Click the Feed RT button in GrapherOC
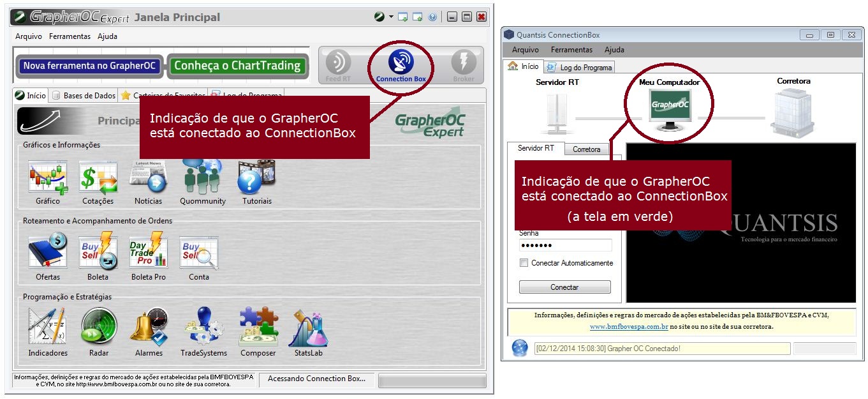Image resolution: width=868 pixels, height=399 pixels. pos(338,65)
